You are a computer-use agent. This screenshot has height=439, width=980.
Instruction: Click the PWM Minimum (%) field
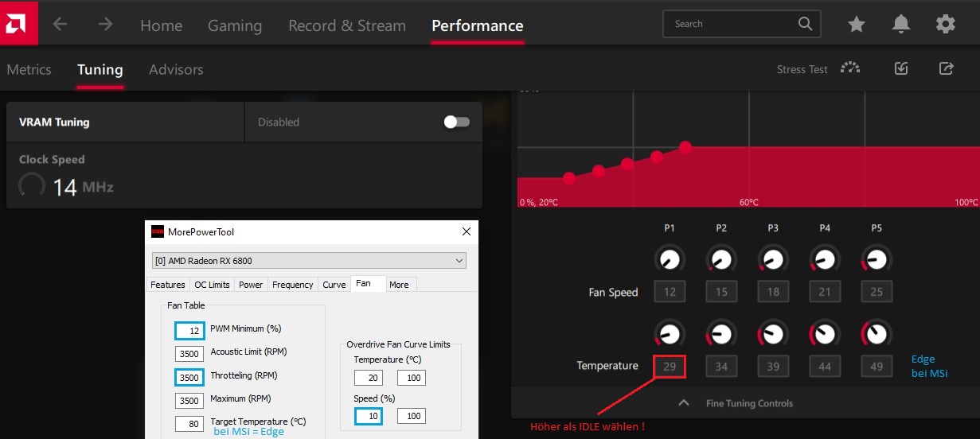[190, 330]
